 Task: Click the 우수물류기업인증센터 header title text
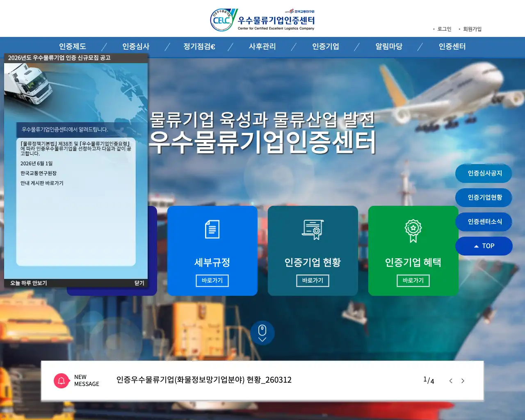[x=276, y=20]
